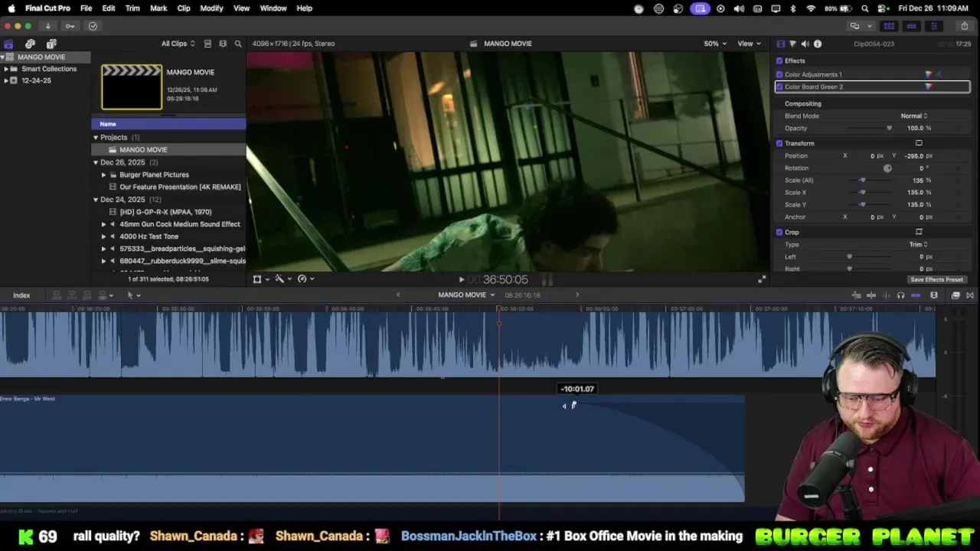Open the Clip menu
980x551 pixels.
[184, 8]
